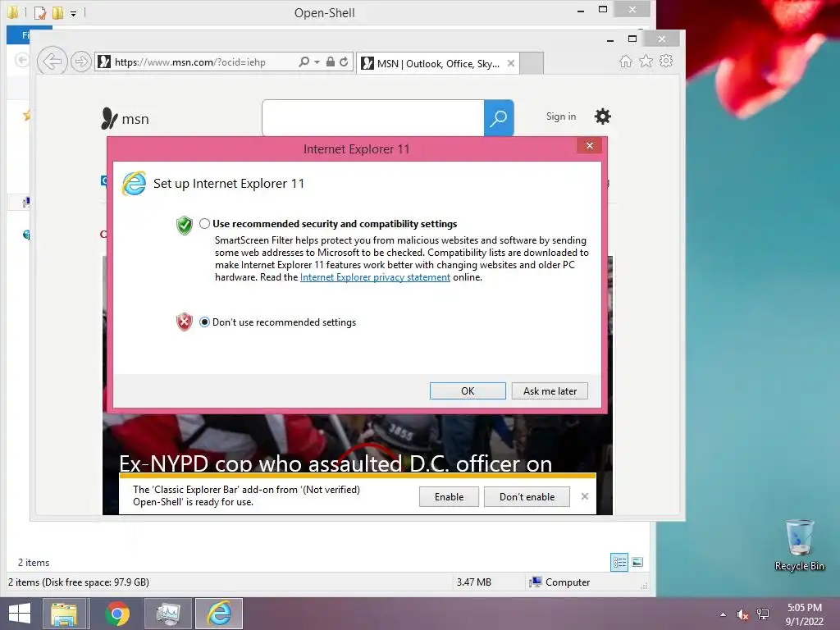840x630 pixels.
Task: Select the Recycle Bin on the desktop
Action: (799, 545)
